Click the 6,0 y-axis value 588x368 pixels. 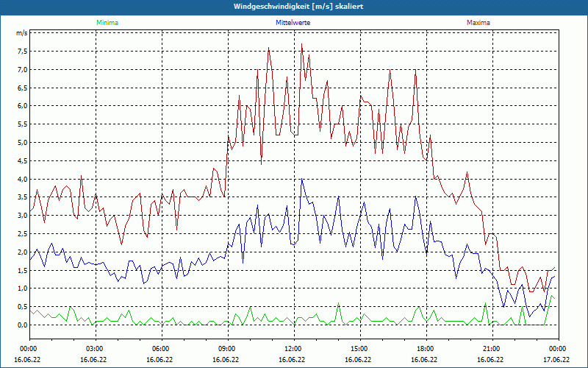point(23,106)
